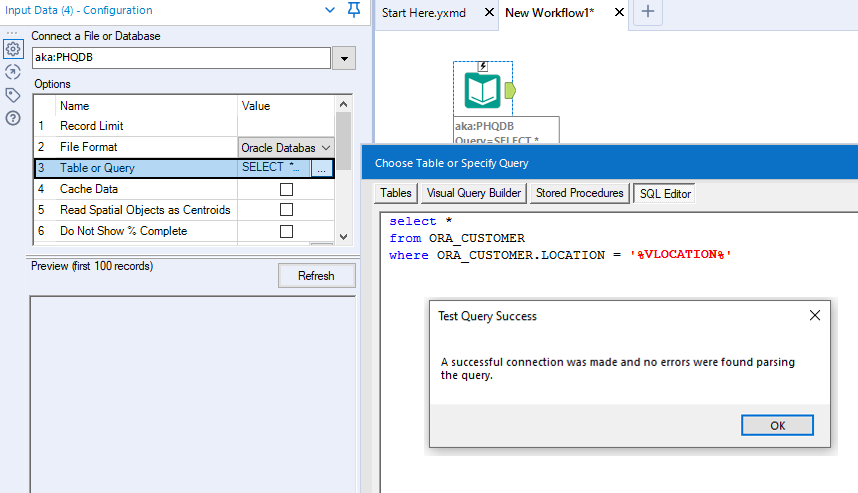Click the Value column header

pos(256,106)
